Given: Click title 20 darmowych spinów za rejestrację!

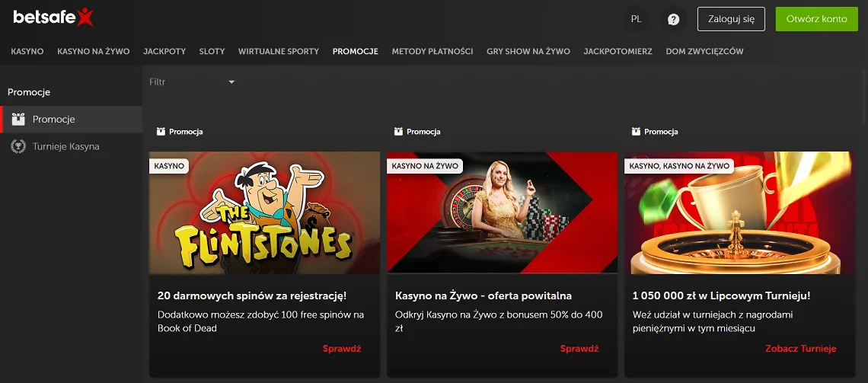Looking at the screenshot, I should point(252,295).
